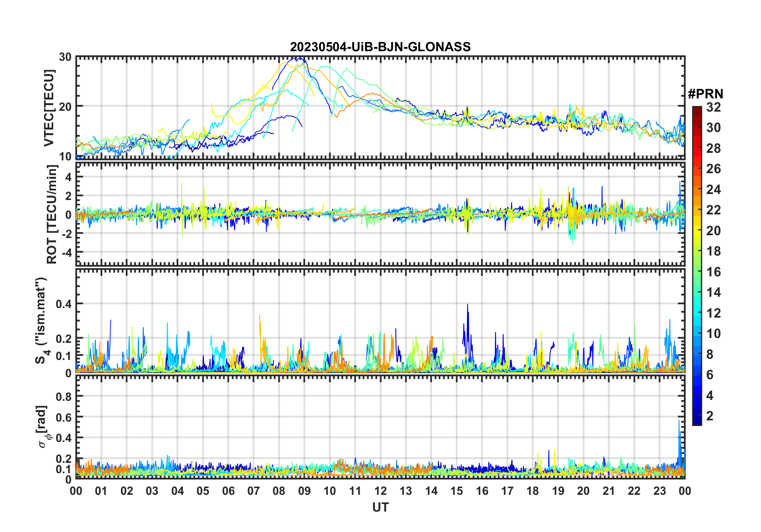761x532 pixels.
Task: Click the -4 tick on the ROT axis
Action: [64, 252]
